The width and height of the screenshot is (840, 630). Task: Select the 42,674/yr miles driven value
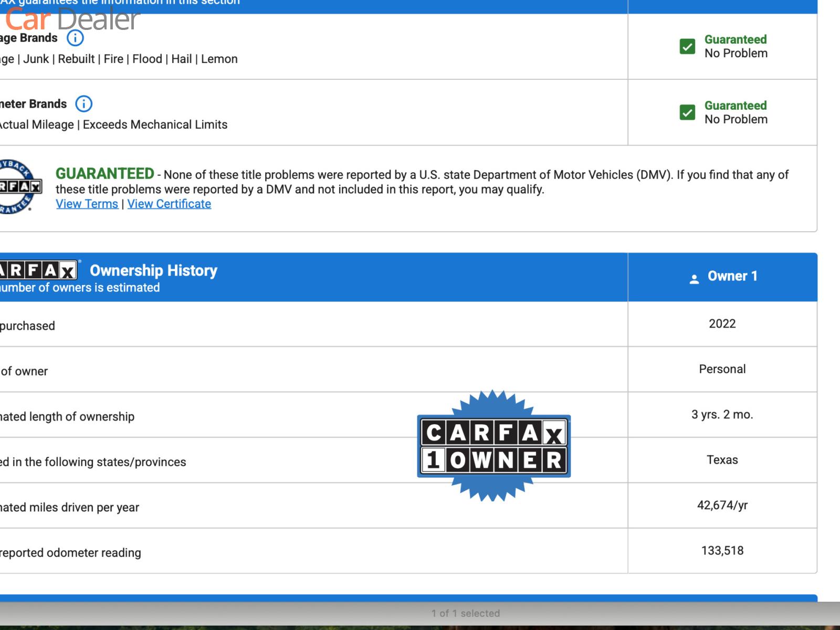point(722,506)
